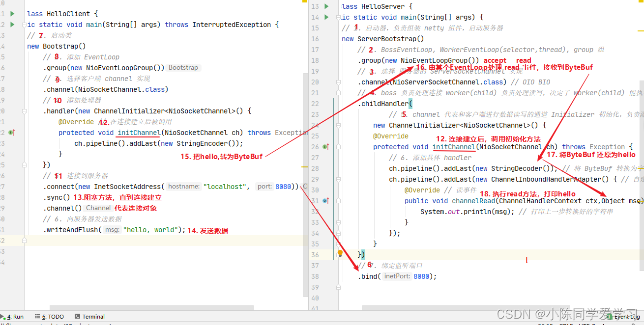Click initChannel method name in HelloServer
This screenshot has width=644, height=325.
point(454,147)
